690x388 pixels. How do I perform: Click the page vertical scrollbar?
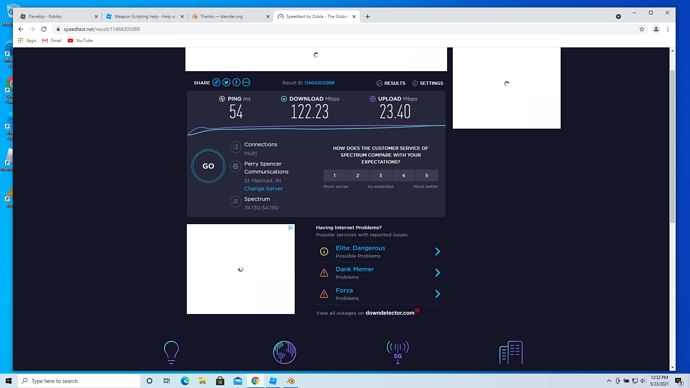point(672,146)
